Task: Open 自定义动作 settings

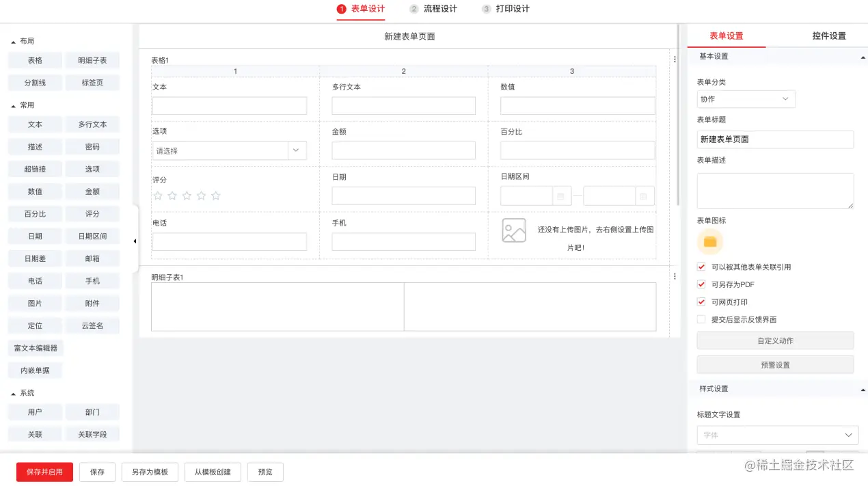Action: pyautogui.click(x=774, y=340)
